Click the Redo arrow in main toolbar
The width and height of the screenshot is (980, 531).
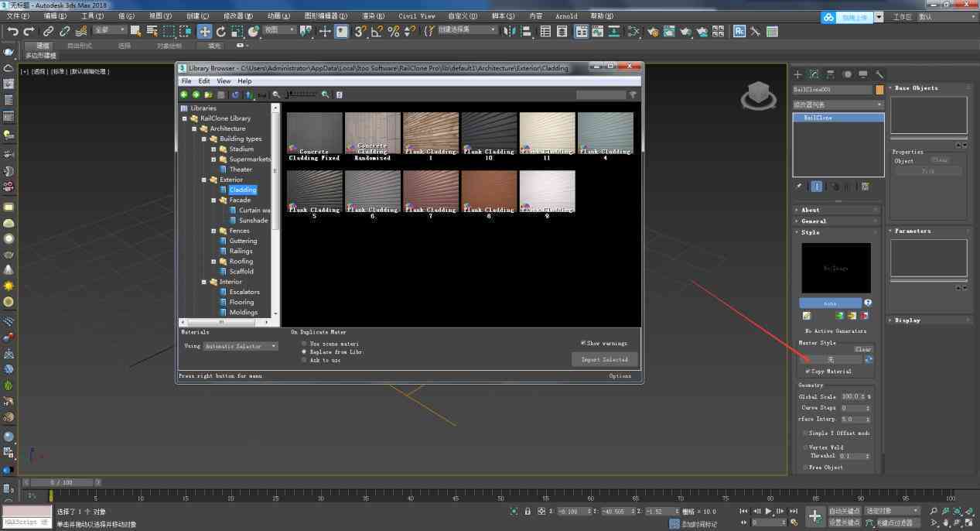click(29, 31)
